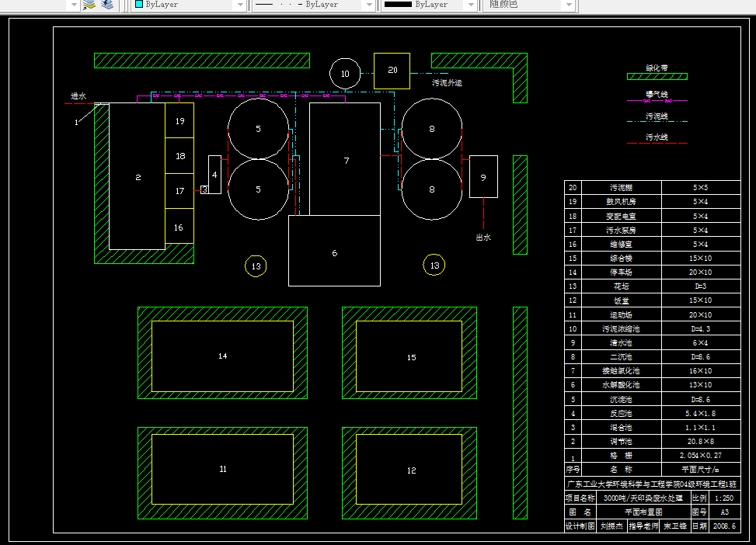756x545 pixels.
Task: Select the date value 2008.6
Action: (x=724, y=526)
